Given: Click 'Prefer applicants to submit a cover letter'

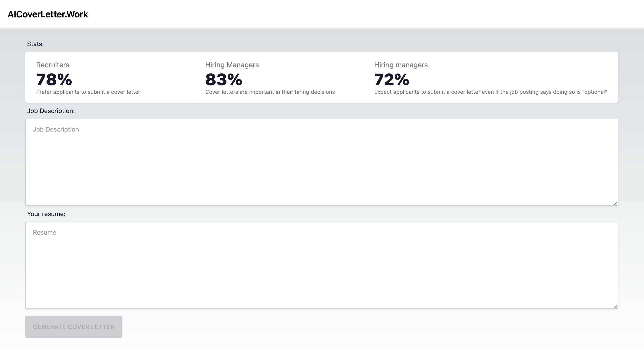Looking at the screenshot, I should (x=88, y=92).
